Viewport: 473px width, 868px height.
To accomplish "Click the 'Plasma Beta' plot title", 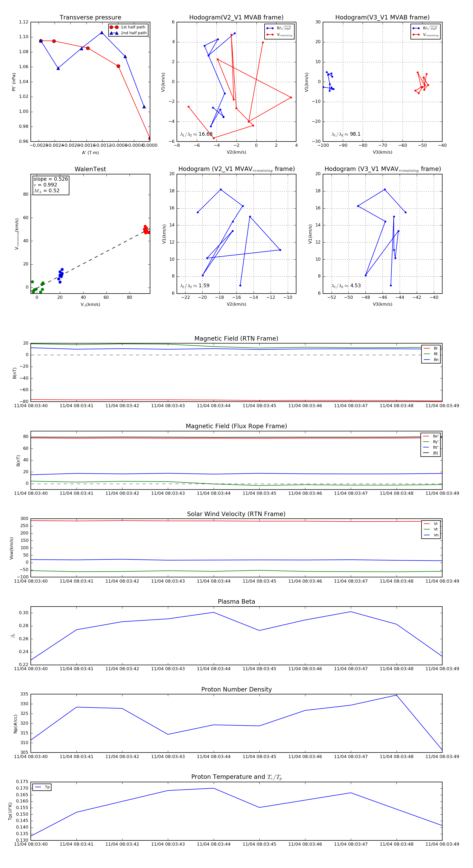I will tap(236, 602).
